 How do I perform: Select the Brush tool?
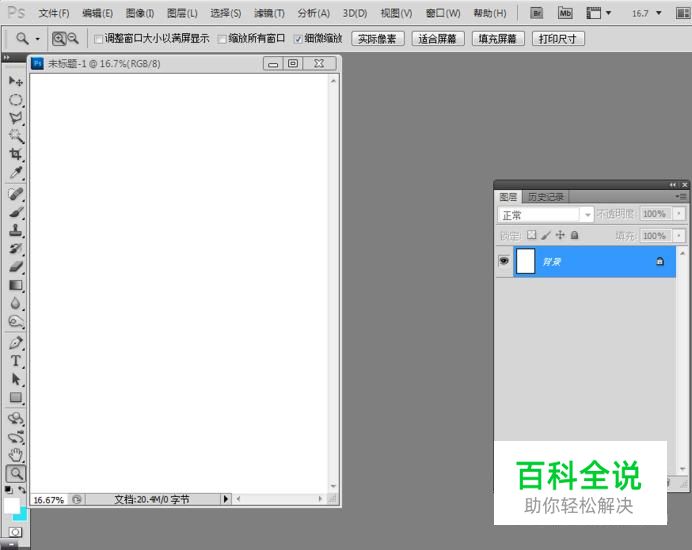point(15,212)
